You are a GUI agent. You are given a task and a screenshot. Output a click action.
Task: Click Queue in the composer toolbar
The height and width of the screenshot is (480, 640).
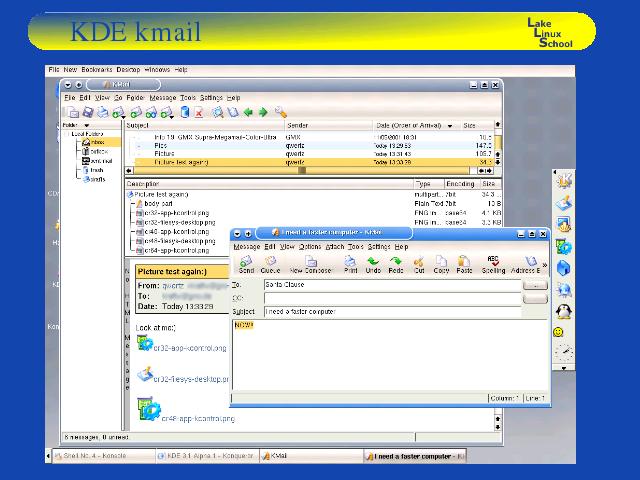270,265
